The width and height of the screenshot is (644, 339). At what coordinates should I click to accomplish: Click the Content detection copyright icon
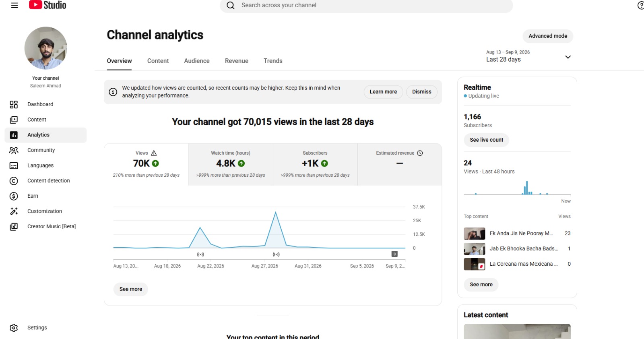(x=14, y=181)
